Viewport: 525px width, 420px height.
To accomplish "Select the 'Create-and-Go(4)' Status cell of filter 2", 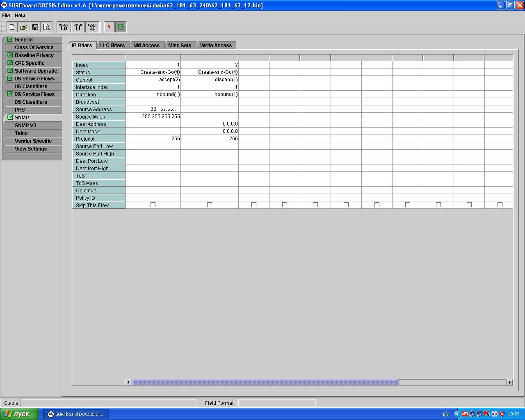I will click(x=210, y=72).
